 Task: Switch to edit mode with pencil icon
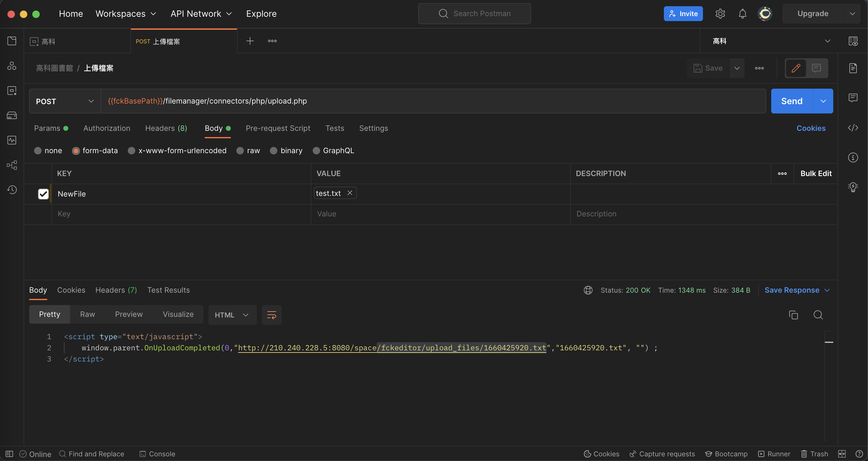(x=795, y=68)
